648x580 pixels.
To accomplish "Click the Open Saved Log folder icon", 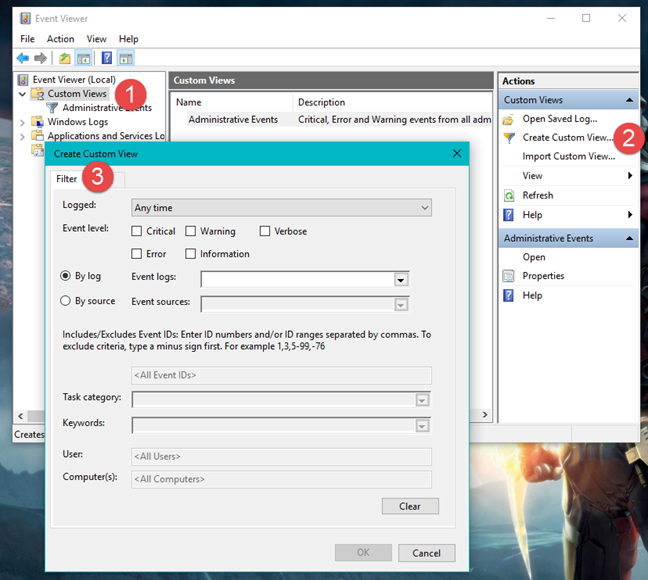I will click(509, 119).
